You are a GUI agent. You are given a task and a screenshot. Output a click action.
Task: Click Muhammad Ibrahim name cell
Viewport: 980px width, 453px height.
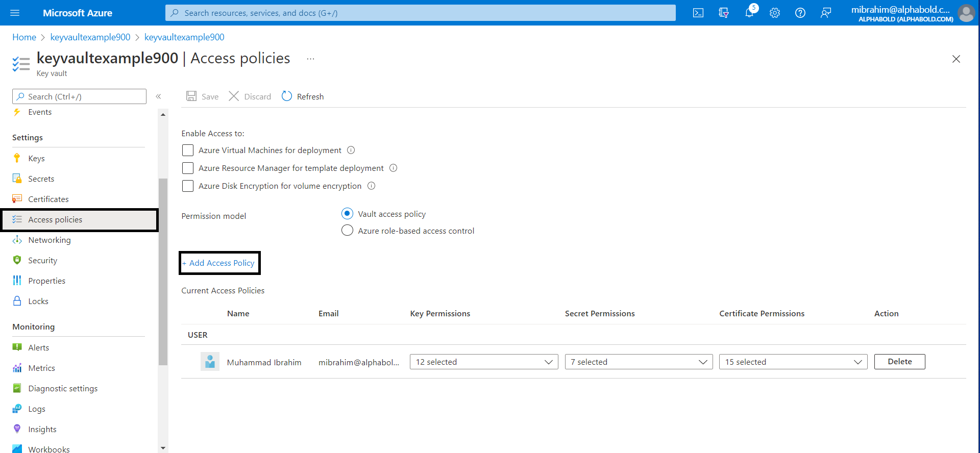click(264, 362)
